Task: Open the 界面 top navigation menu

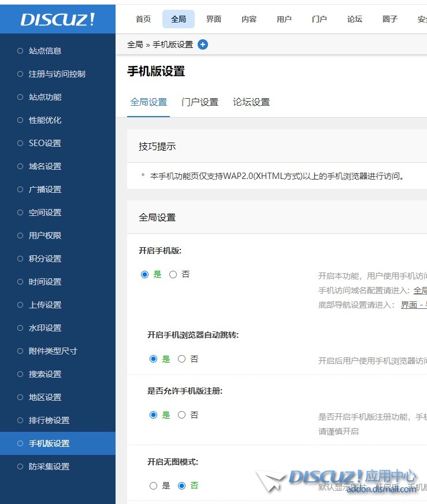Action: tap(214, 19)
